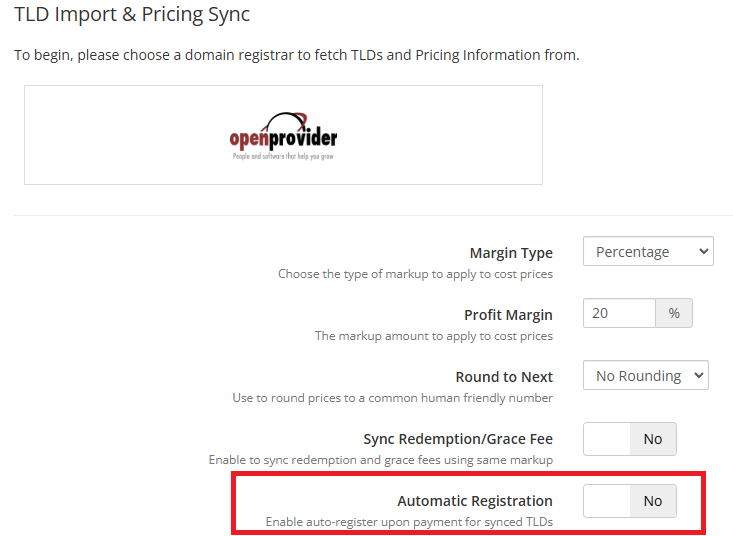Click the auto-register description text
Viewport: 733px width, 536px height.
tap(409, 522)
